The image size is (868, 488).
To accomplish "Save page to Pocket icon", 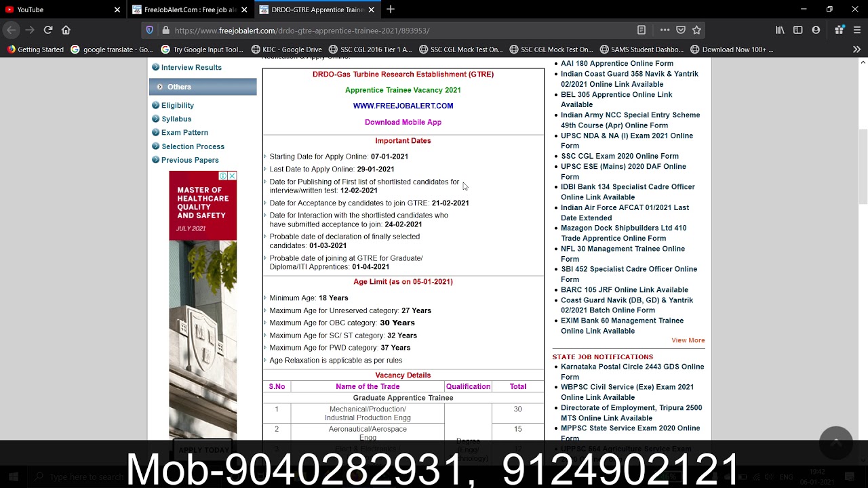I will click(x=681, y=30).
